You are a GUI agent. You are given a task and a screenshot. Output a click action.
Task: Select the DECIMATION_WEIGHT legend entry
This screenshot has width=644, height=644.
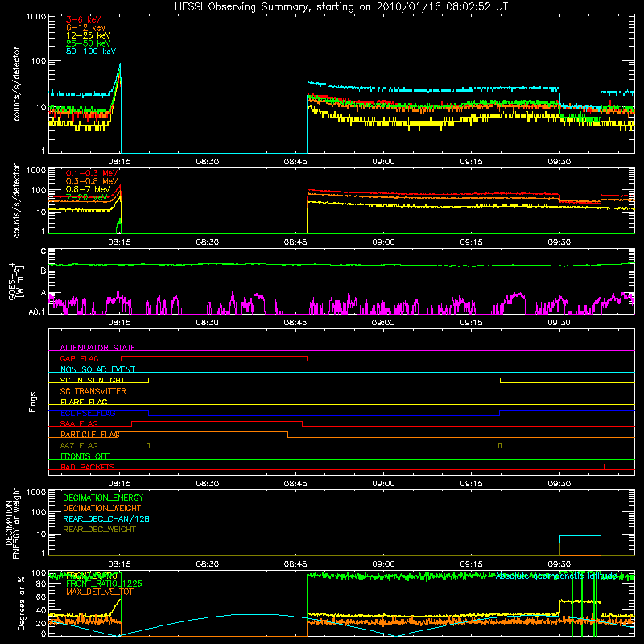tap(102, 509)
